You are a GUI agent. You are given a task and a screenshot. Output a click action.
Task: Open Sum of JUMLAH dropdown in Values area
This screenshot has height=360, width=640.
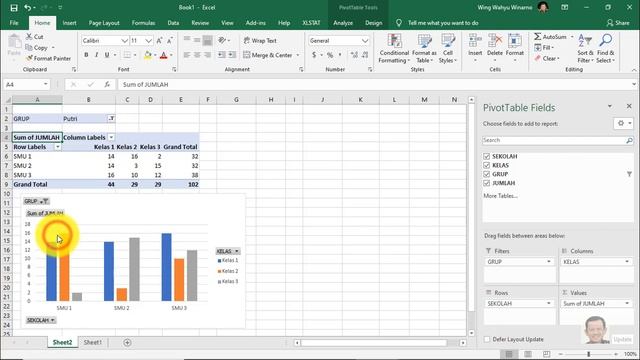click(x=627, y=304)
